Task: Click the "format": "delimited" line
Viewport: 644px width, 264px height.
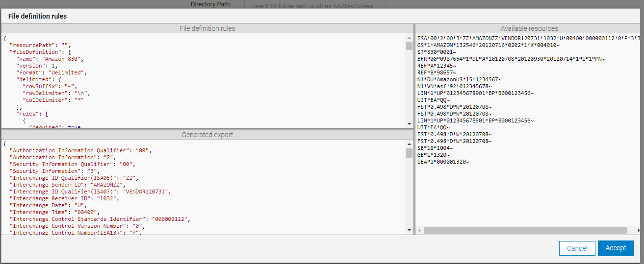Action: [x=51, y=72]
